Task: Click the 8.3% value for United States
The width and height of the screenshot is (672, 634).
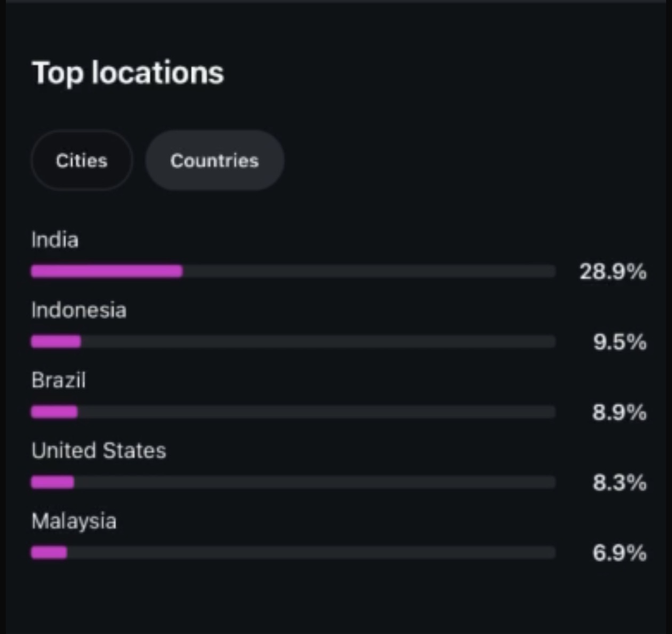Action: tap(620, 483)
